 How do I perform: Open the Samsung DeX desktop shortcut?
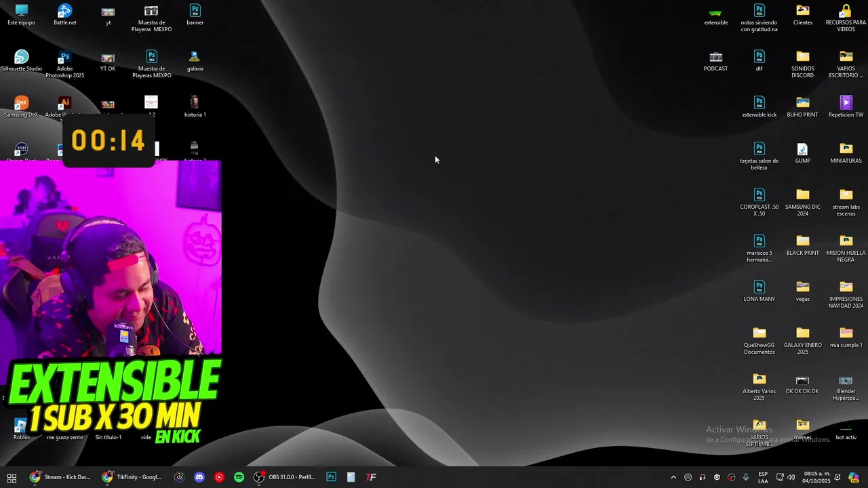pos(22,107)
